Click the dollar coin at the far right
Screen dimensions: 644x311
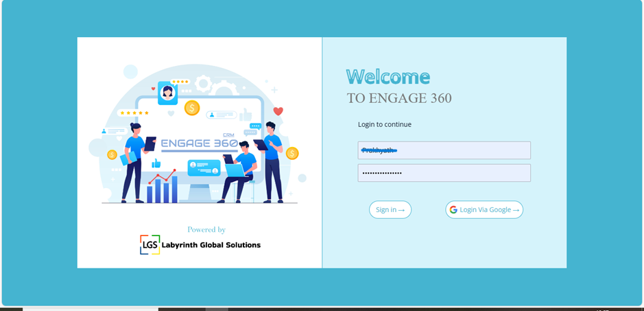tap(292, 153)
